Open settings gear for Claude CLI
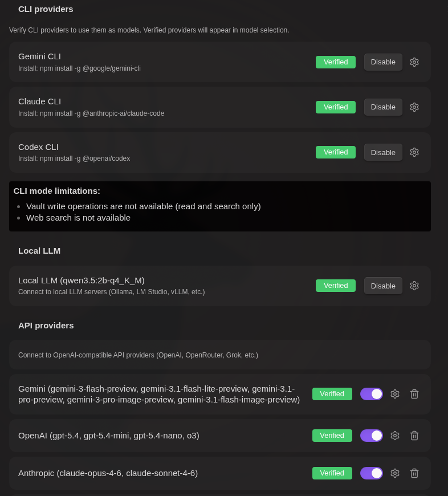 [x=414, y=107]
